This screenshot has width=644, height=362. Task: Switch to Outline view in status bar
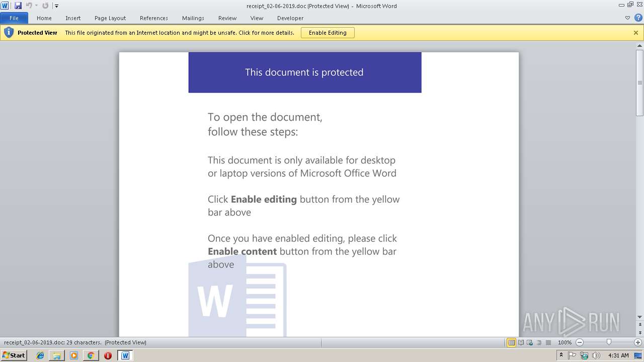click(x=539, y=342)
